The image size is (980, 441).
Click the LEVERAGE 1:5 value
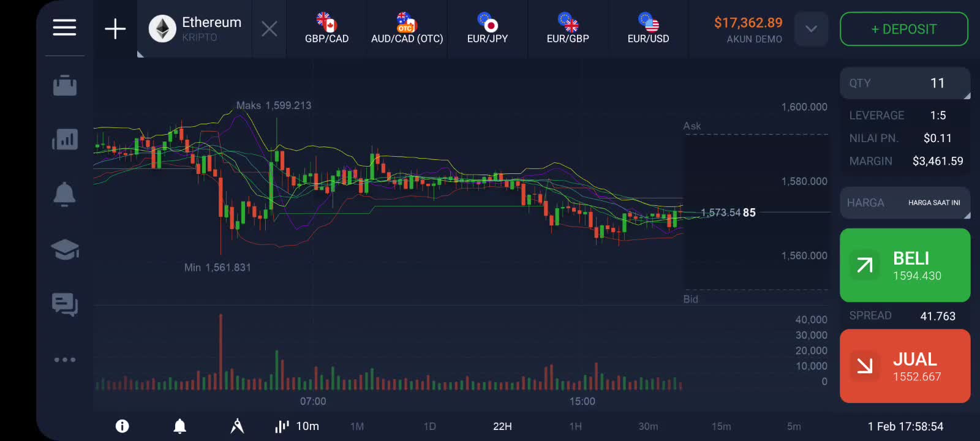point(938,115)
